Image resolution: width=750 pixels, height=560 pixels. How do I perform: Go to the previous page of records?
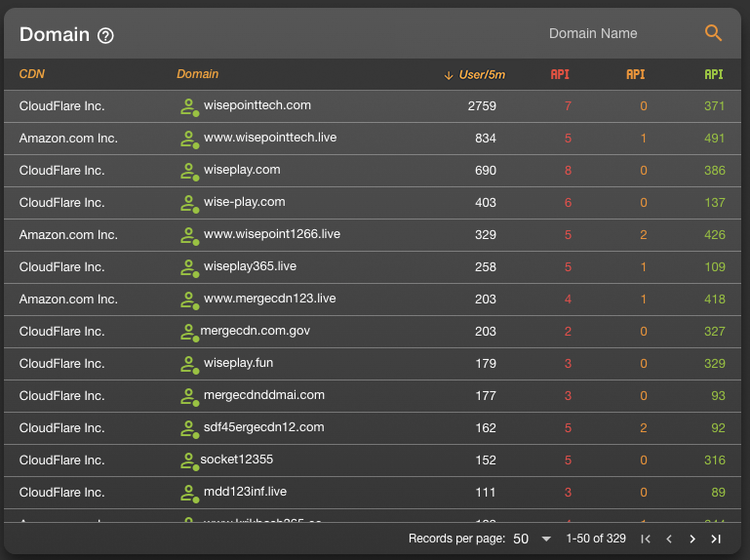tap(669, 539)
